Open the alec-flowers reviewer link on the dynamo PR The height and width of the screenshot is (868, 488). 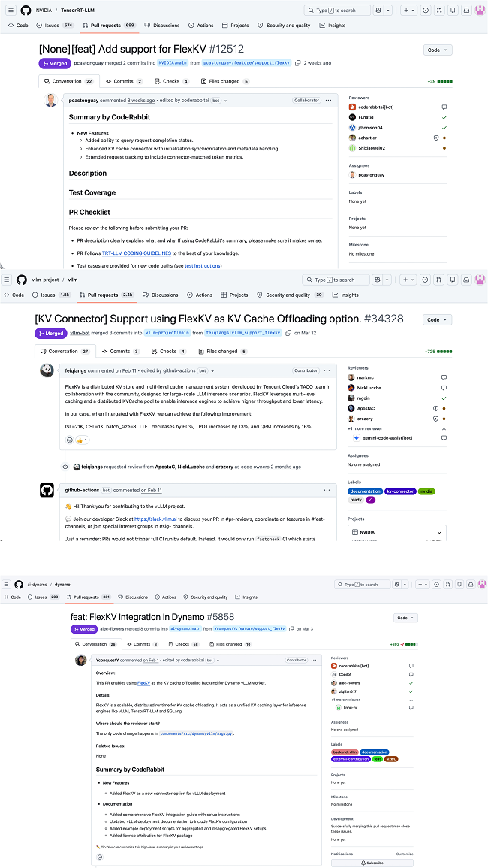tap(350, 683)
